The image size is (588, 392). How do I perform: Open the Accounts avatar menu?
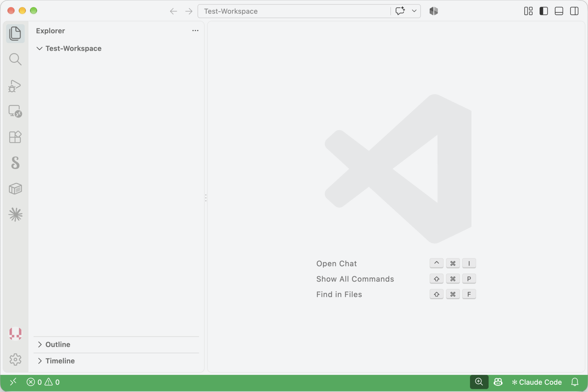(15, 334)
